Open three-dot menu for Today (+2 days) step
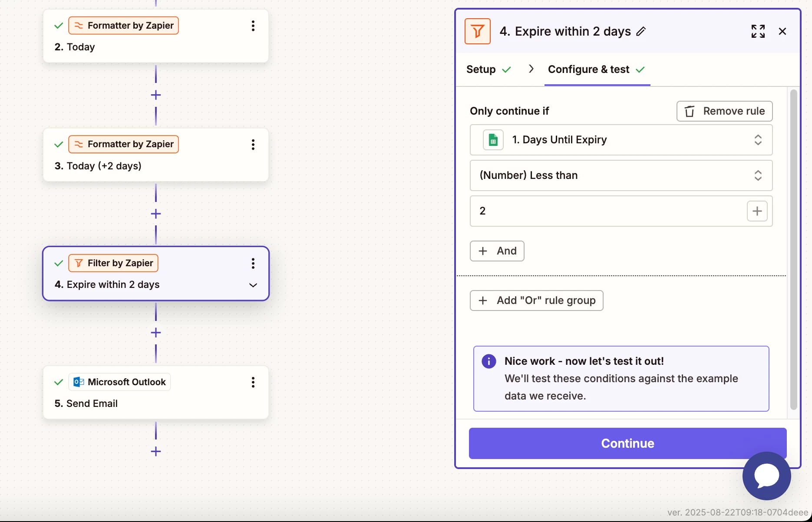Screen dimensions: 812x522 click(x=253, y=145)
